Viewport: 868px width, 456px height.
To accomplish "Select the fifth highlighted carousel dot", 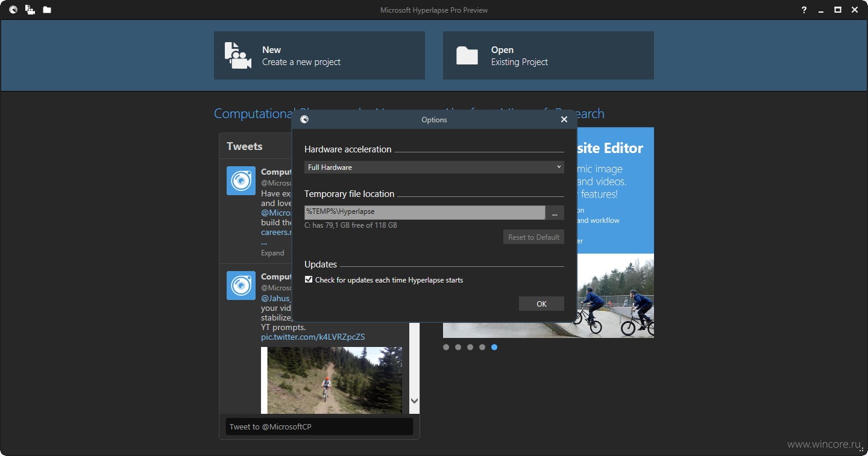I will [494, 347].
